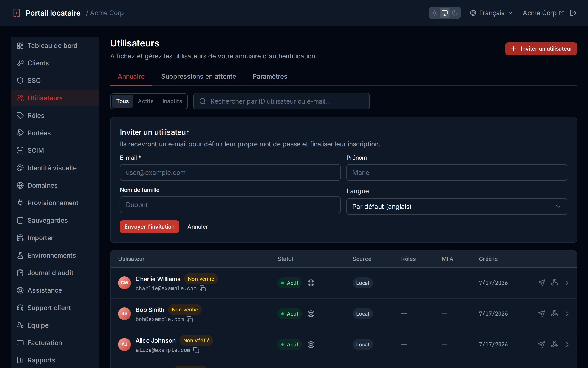
Task: Click the Provisionnement plug icon
Action: point(20,203)
